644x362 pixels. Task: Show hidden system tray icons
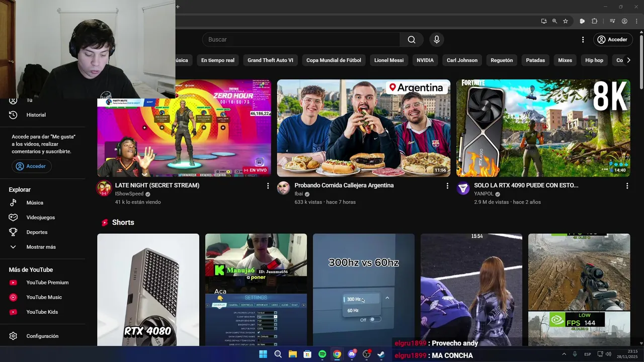(564, 354)
